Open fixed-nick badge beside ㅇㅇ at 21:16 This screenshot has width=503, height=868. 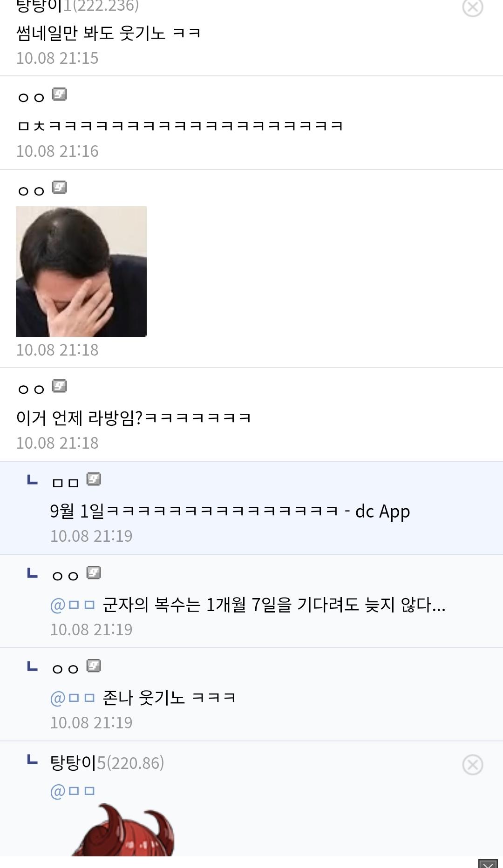pyautogui.click(x=59, y=94)
